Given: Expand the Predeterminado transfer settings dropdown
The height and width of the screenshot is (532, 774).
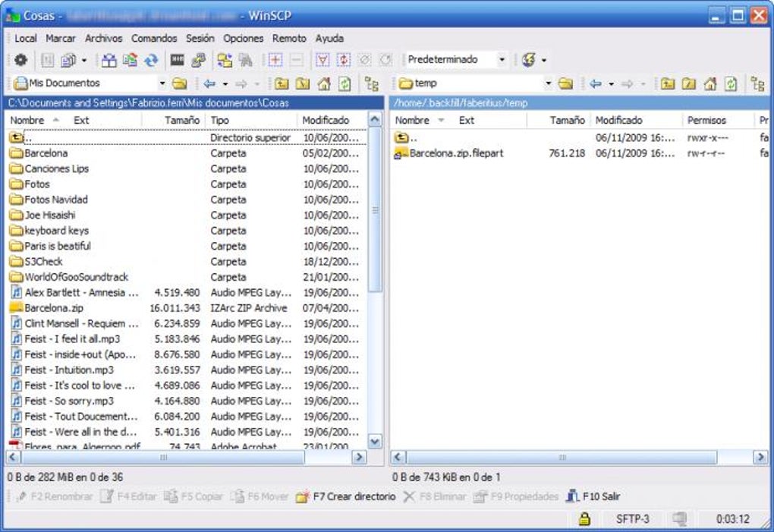Looking at the screenshot, I should click(502, 60).
